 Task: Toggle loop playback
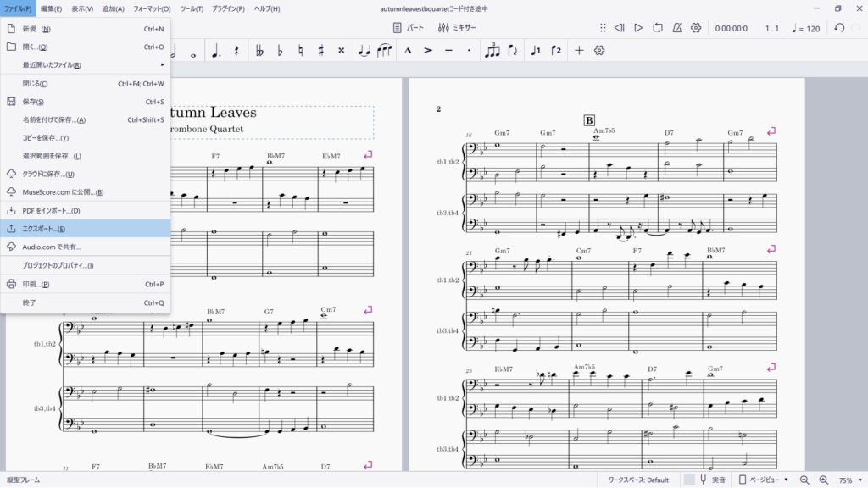tap(658, 28)
